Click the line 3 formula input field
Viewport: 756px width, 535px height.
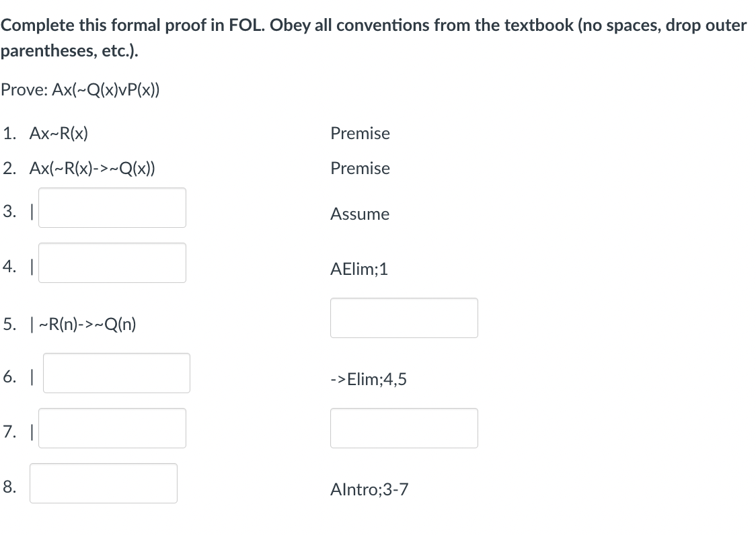pyautogui.click(x=112, y=208)
